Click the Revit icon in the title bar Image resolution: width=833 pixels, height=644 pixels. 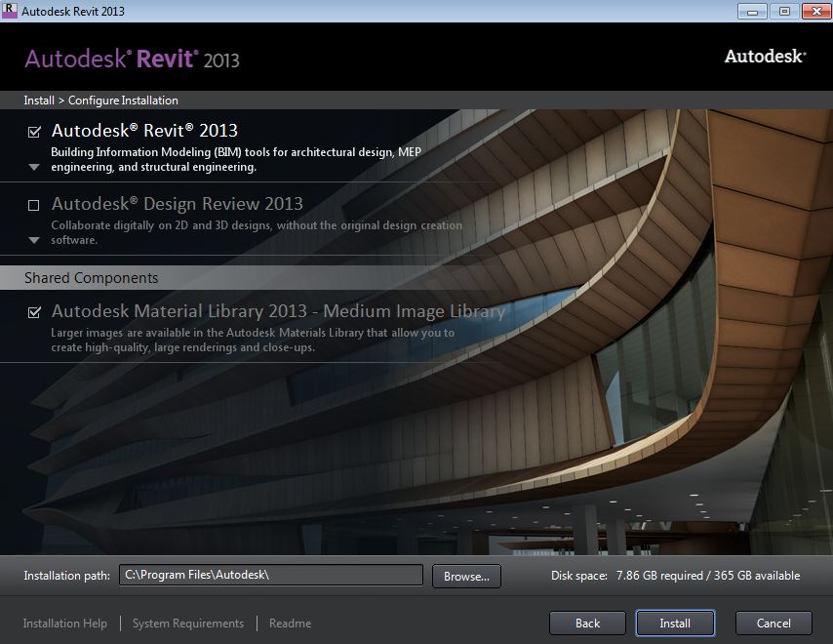tap(11, 10)
